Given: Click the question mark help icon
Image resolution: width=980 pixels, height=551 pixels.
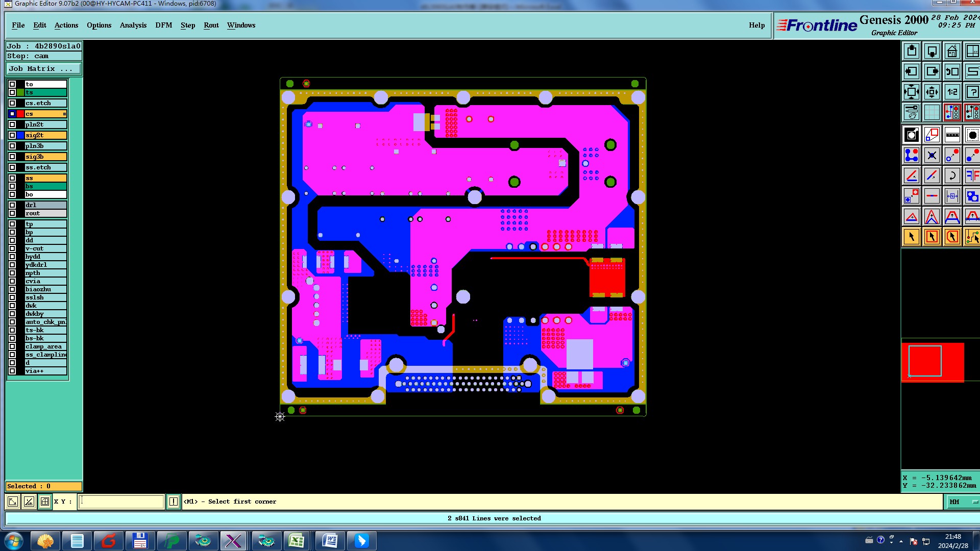Looking at the screenshot, I should pyautogui.click(x=972, y=92).
